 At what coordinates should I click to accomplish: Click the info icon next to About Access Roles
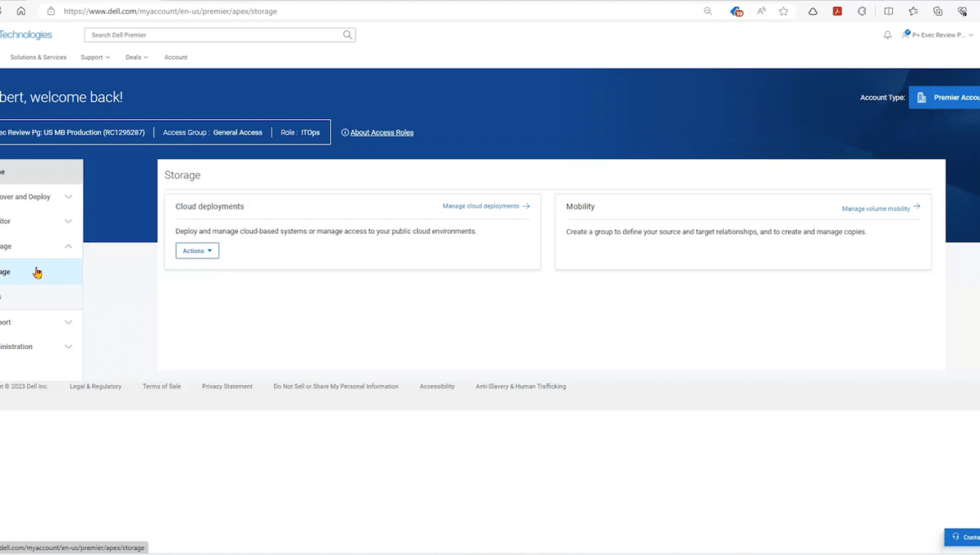tap(345, 132)
